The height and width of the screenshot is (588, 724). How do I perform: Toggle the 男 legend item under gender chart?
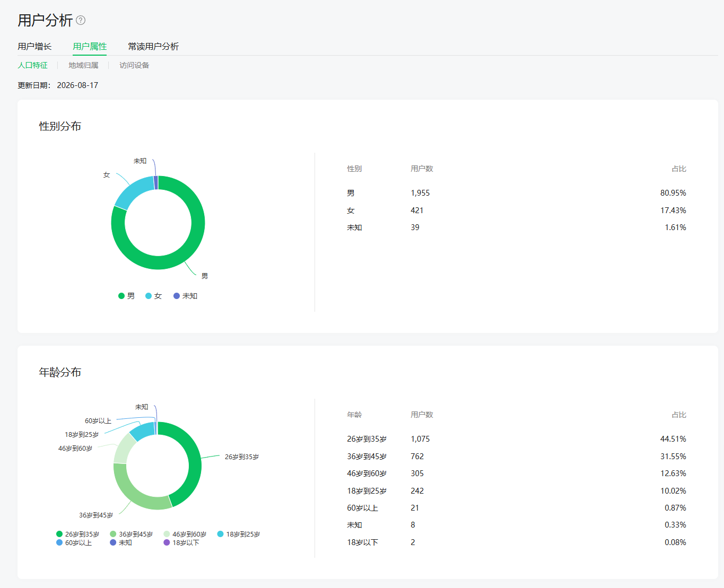click(126, 296)
